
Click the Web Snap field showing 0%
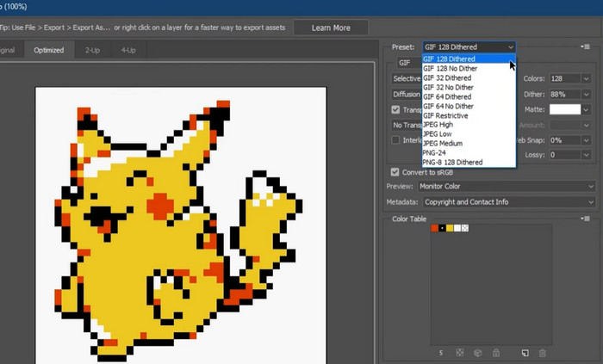[x=565, y=140]
